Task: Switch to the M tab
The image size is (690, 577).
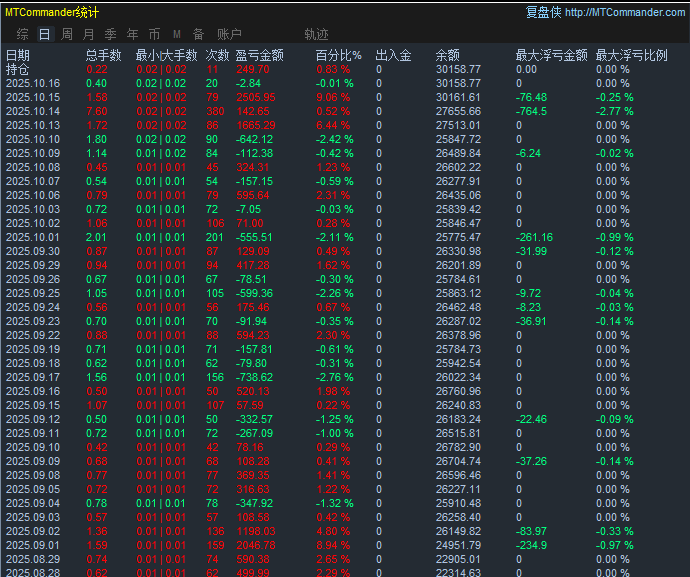Action: pos(177,34)
